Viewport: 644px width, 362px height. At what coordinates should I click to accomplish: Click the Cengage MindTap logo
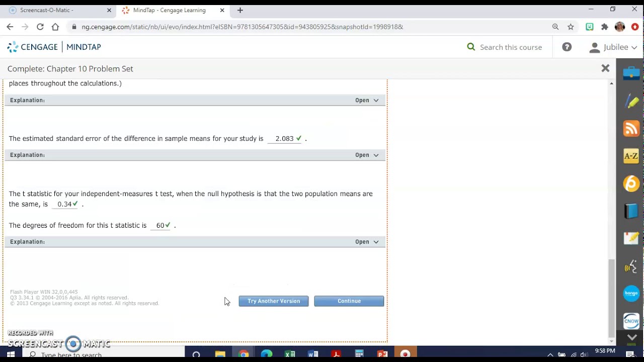click(x=54, y=47)
